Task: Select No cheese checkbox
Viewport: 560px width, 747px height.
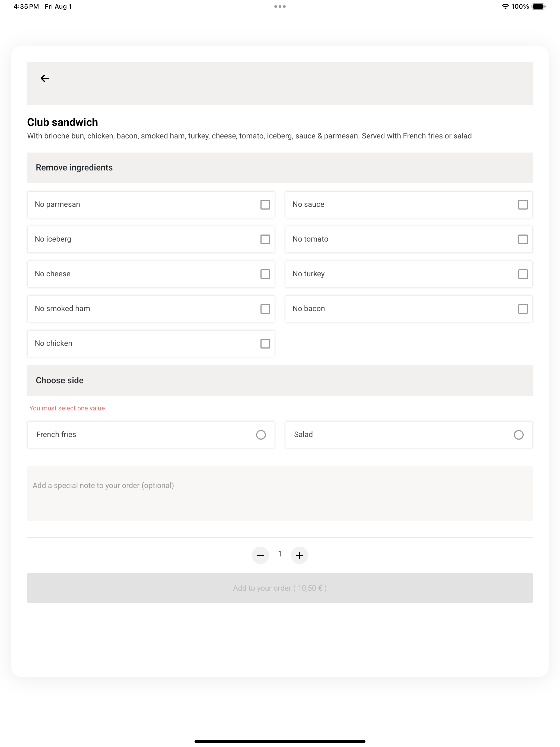Action: 265,274
